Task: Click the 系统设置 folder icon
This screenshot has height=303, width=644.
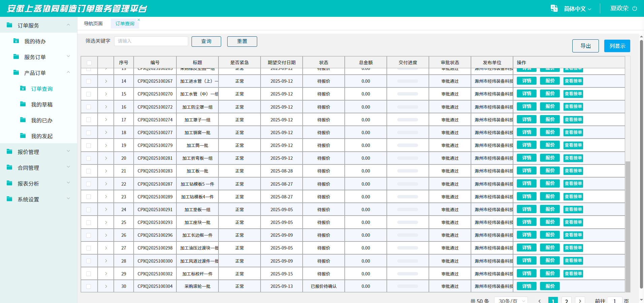Action: [9, 199]
